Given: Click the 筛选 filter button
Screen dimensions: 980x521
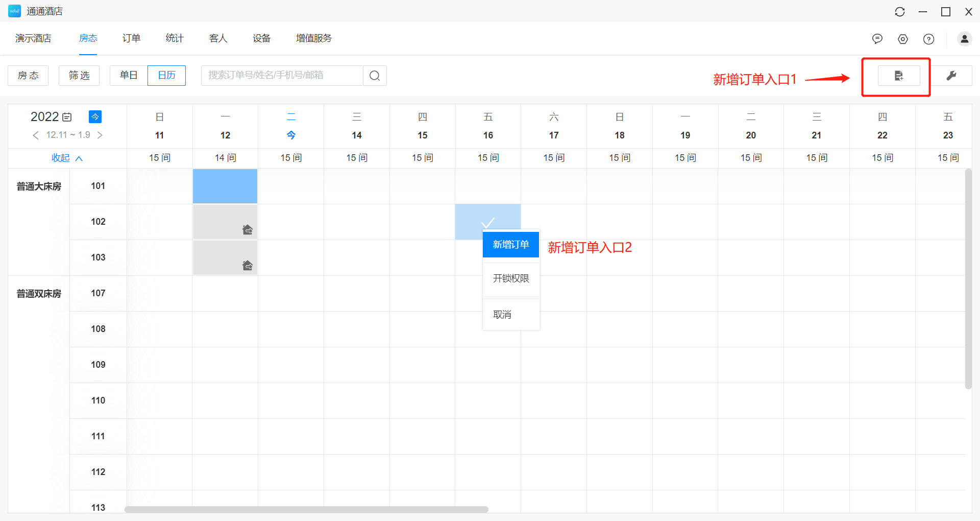Looking at the screenshot, I should [x=79, y=76].
